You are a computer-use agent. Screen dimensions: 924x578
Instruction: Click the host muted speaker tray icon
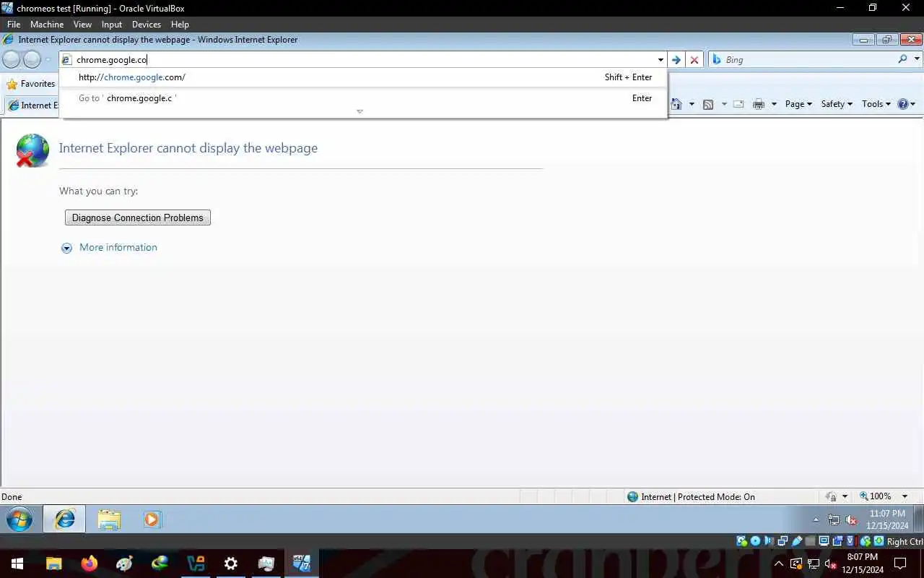tap(829, 564)
